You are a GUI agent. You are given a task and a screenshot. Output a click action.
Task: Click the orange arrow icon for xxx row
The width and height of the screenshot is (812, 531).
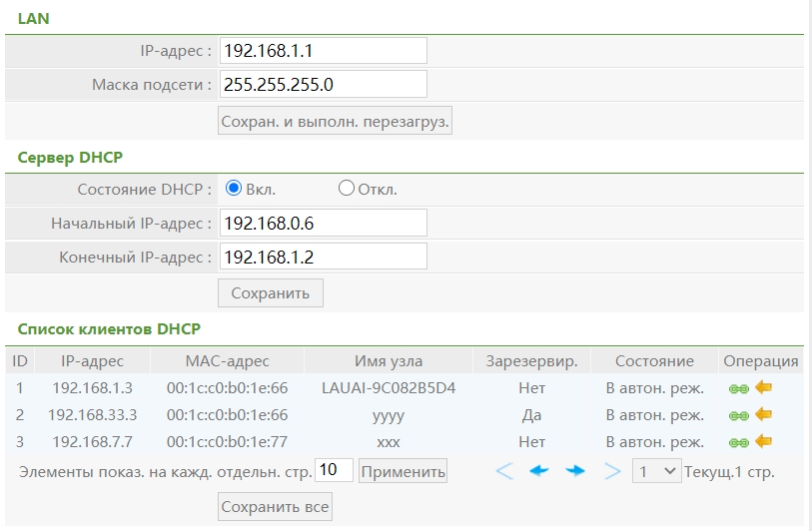click(763, 441)
